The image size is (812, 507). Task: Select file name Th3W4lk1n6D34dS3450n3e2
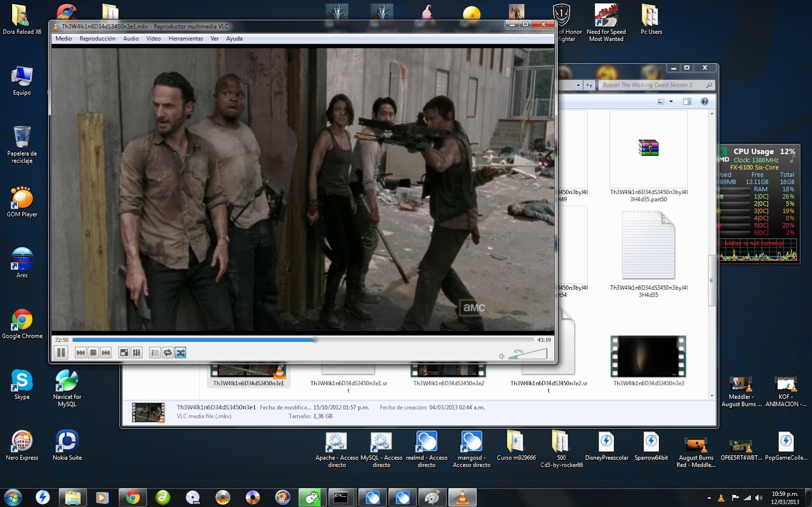[448, 383]
